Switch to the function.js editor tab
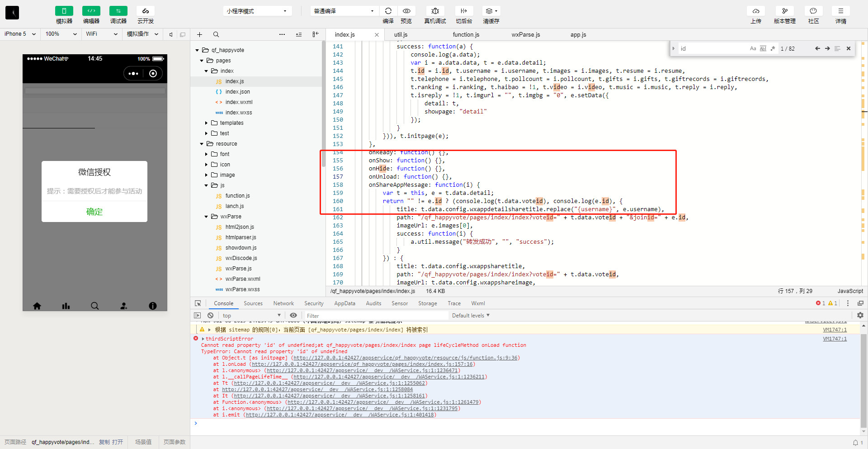Image resolution: width=868 pixels, height=449 pixels. coord(466,35)
